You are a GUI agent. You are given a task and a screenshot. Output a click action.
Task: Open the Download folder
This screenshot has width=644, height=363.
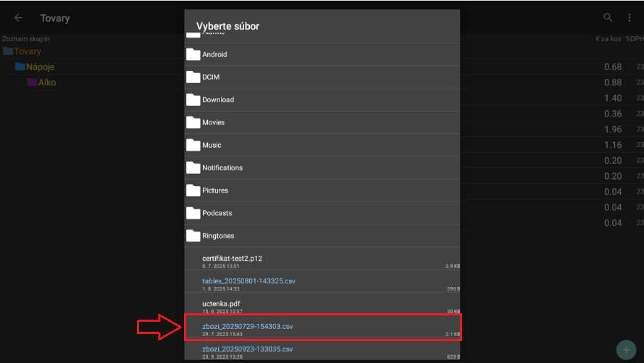pyautogui.click(x=217, y=100)
